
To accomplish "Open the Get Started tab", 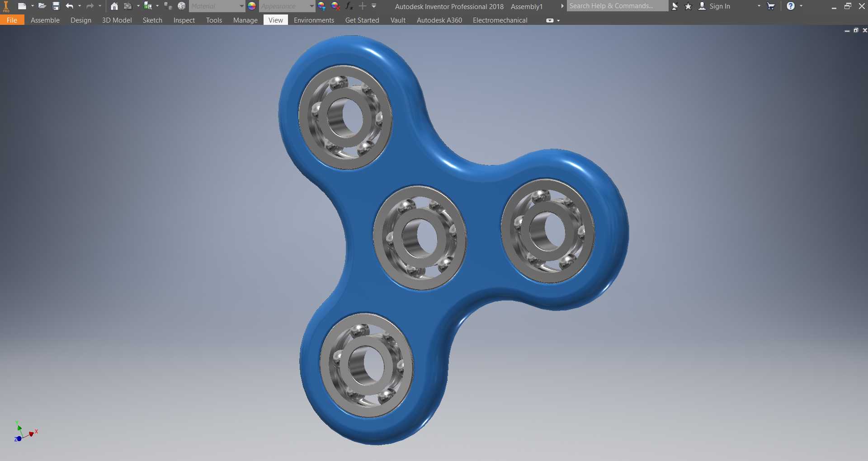I will (x=362, y=20).
